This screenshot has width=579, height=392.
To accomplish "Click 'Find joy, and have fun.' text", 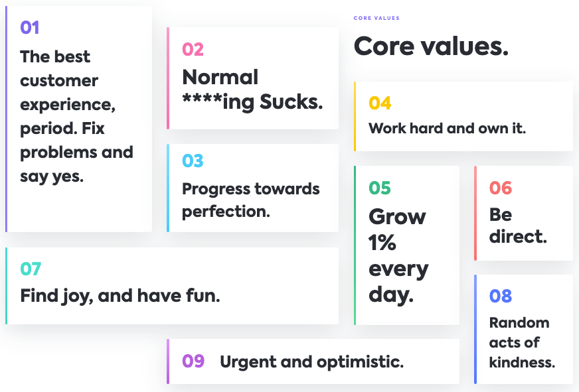I will pyautogui.click(x=120, y=296).
